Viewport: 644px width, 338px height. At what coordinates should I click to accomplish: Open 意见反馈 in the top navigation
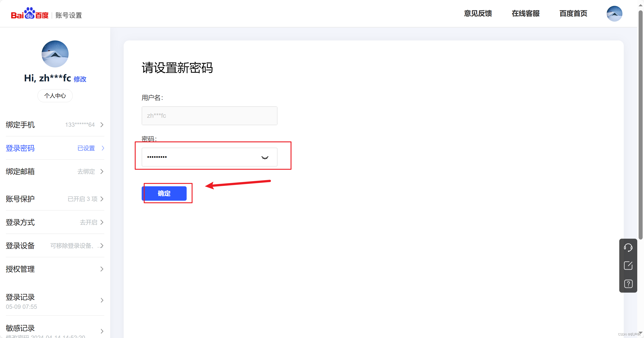tap(478, 13)
